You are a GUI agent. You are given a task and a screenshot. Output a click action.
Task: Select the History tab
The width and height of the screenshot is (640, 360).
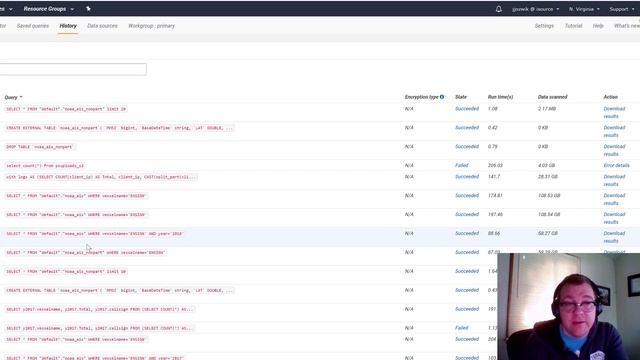(68, 26)
